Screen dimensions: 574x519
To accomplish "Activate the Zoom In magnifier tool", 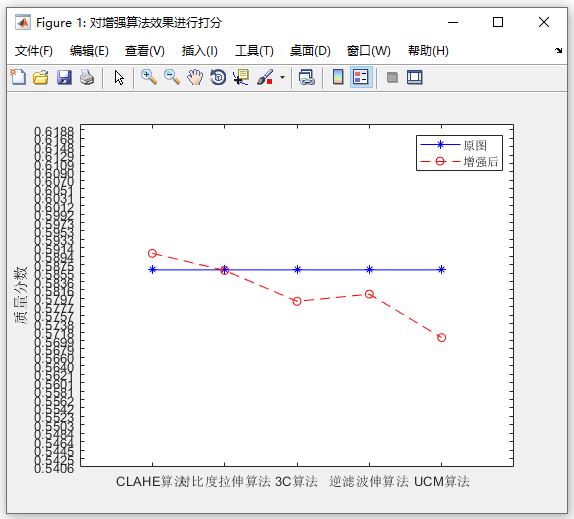I will click(x=149, y=77).
